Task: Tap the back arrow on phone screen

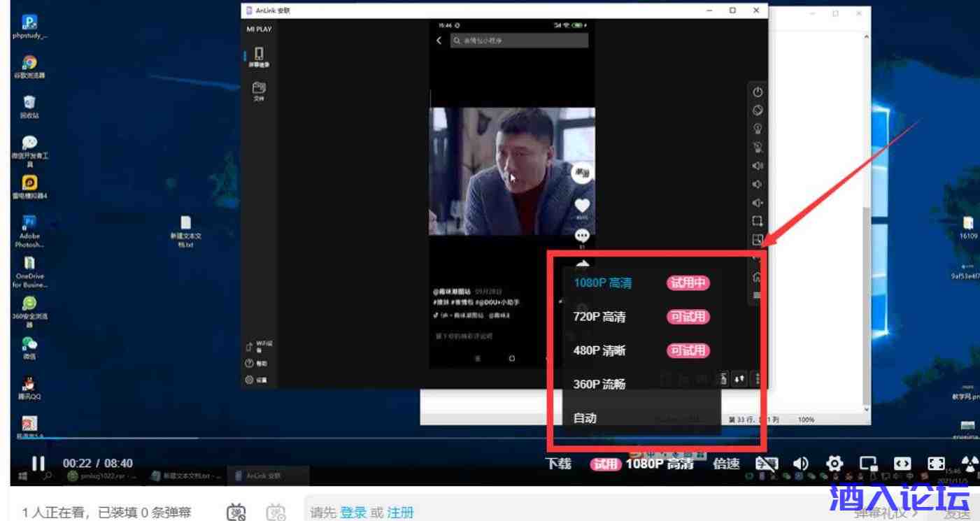Action: [439, 41]
